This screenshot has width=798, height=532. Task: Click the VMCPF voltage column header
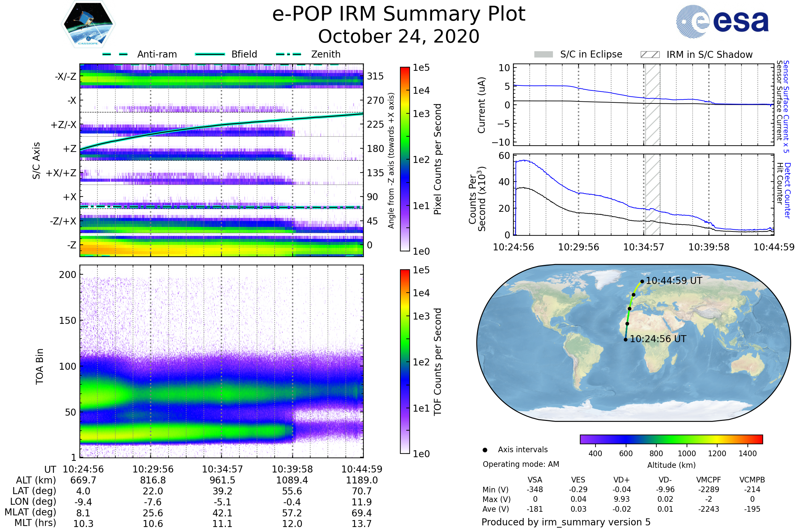point(709,480)
